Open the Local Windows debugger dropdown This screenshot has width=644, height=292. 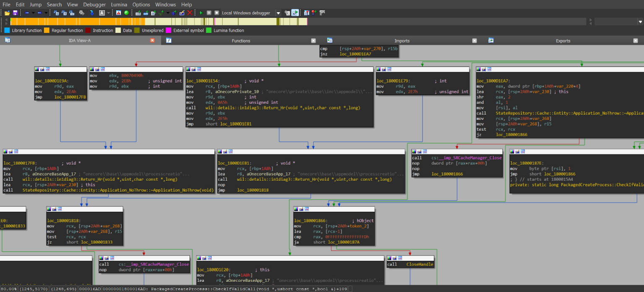click(278, 13)
